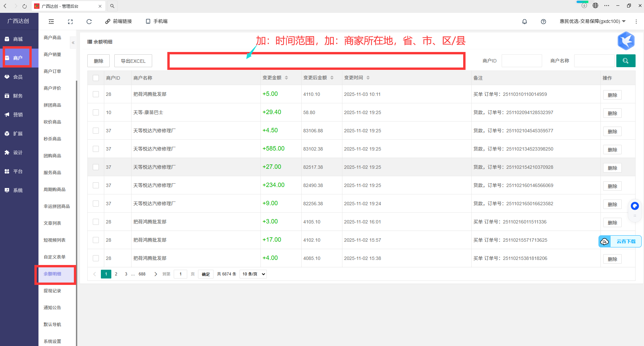644x346 pixels.
Task: Click the 商户ID search input field
Action: (522, 61)
